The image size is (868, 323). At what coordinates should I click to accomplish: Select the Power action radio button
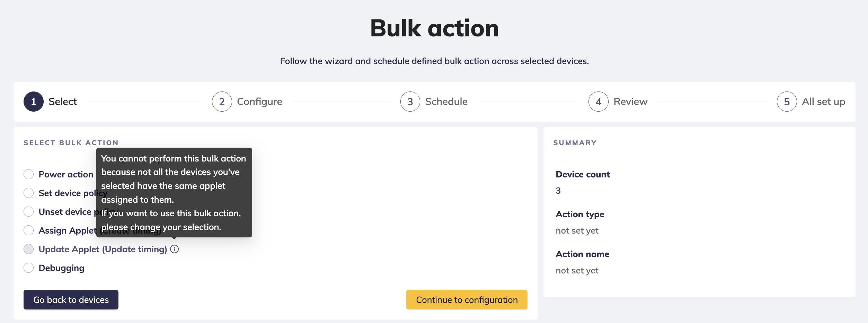pyautogui.click(x=29, y=174)
